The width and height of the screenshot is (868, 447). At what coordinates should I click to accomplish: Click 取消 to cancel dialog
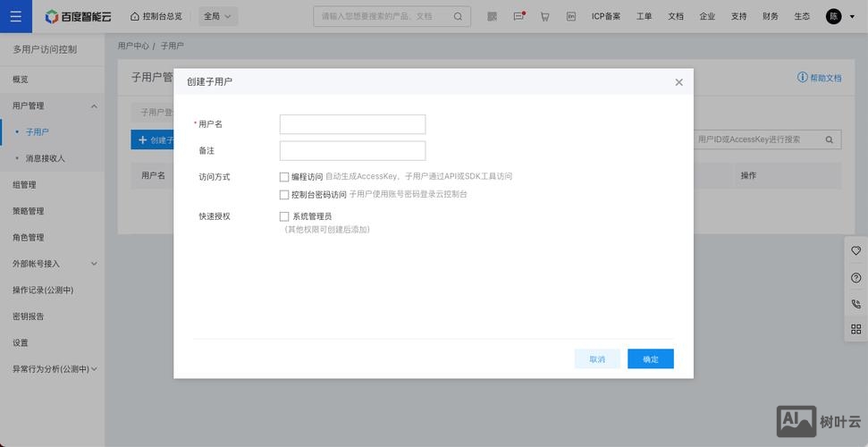(597, 358)
